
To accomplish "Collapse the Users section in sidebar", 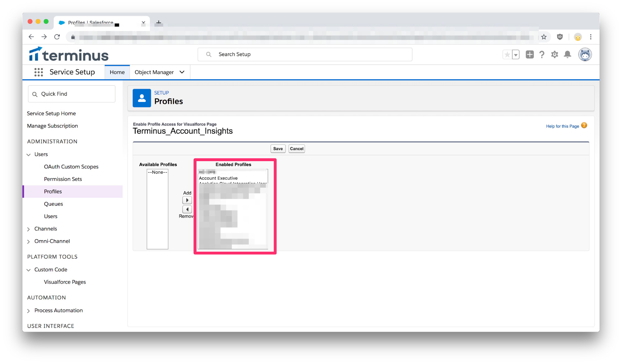I will coord(29,154).
